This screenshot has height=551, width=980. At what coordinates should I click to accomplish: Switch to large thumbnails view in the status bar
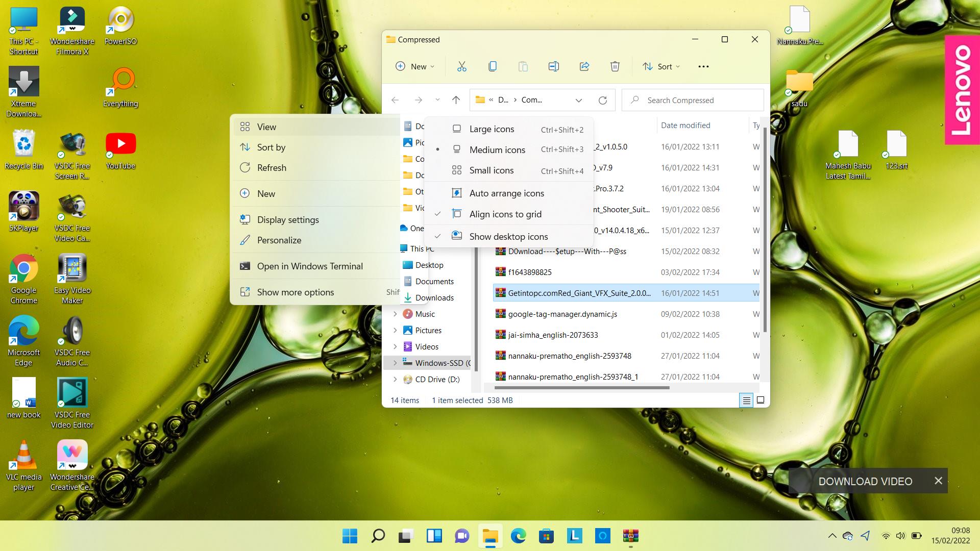coord(761,400)
